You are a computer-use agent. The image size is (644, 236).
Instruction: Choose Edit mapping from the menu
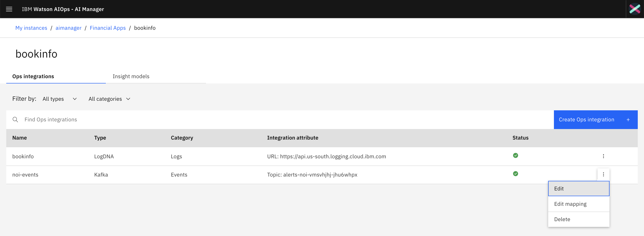click(579, 204)
